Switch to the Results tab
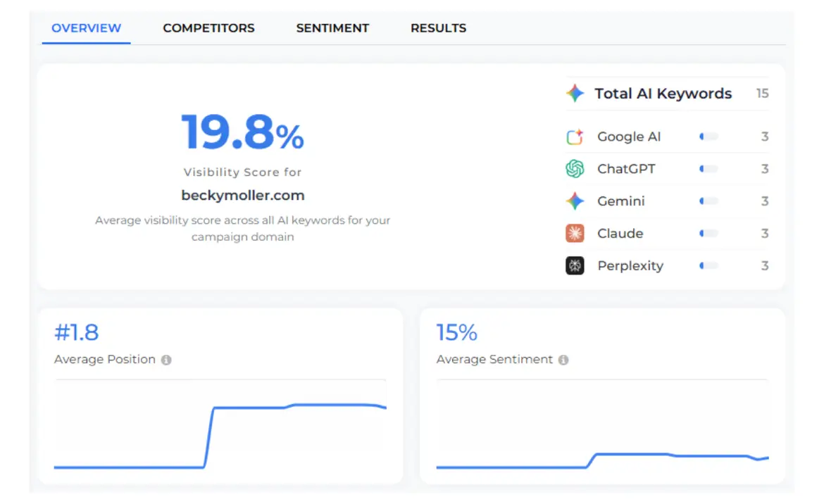The width and height of the screenshot is (824, 504). [438, 28]
